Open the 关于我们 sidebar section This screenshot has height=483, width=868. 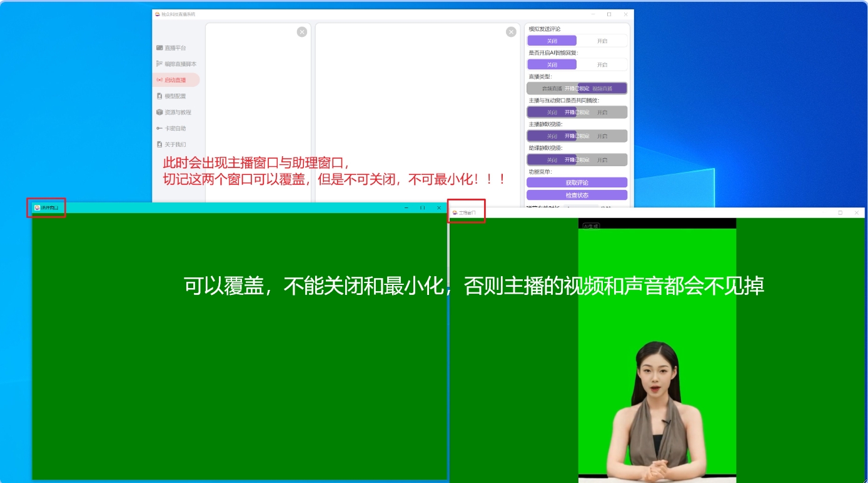pyautogui.click(x=176, y=144)
